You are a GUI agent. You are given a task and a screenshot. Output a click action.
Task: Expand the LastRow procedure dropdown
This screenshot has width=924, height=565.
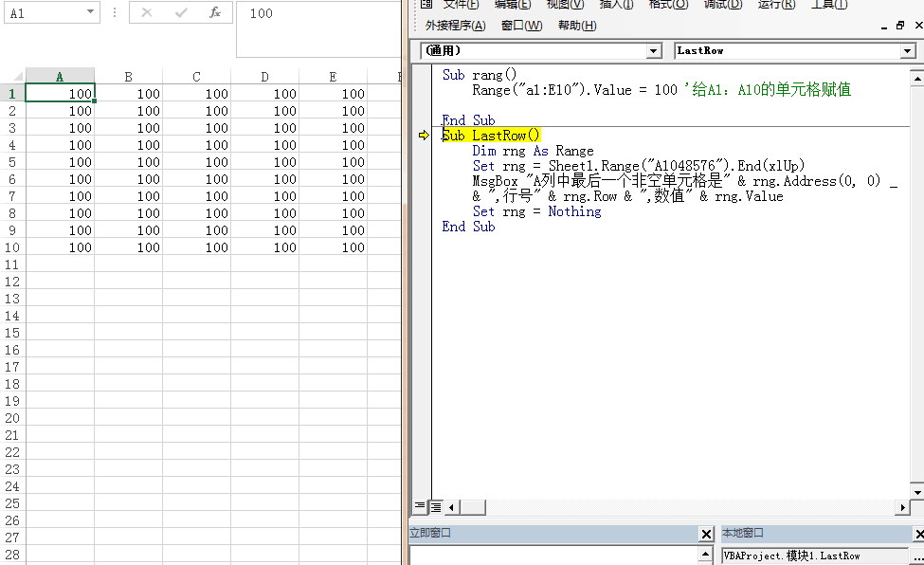click(x=908, y=51)
